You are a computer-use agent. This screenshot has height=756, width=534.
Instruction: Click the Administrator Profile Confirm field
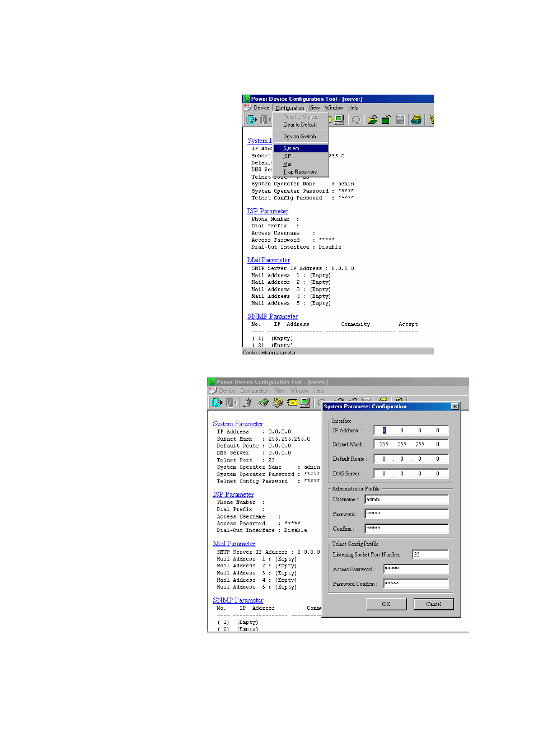click(x=407, y=528)
